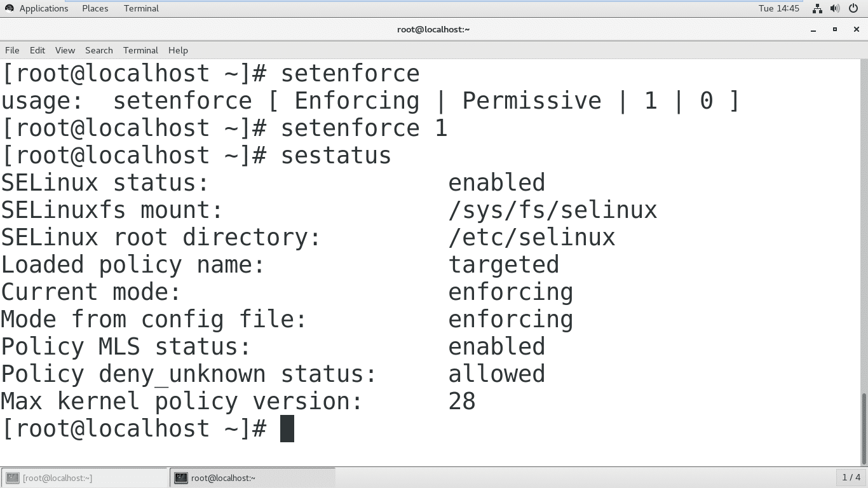
Task: Open the Applications menu
Action: click(x=43, y=8)
